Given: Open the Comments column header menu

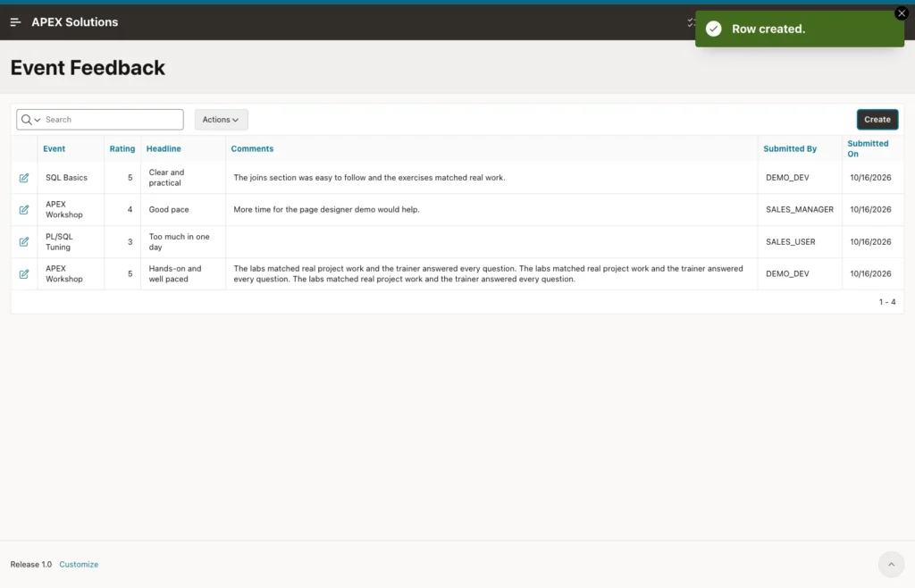Looking at the screenshot, I should tap(252, 148).
